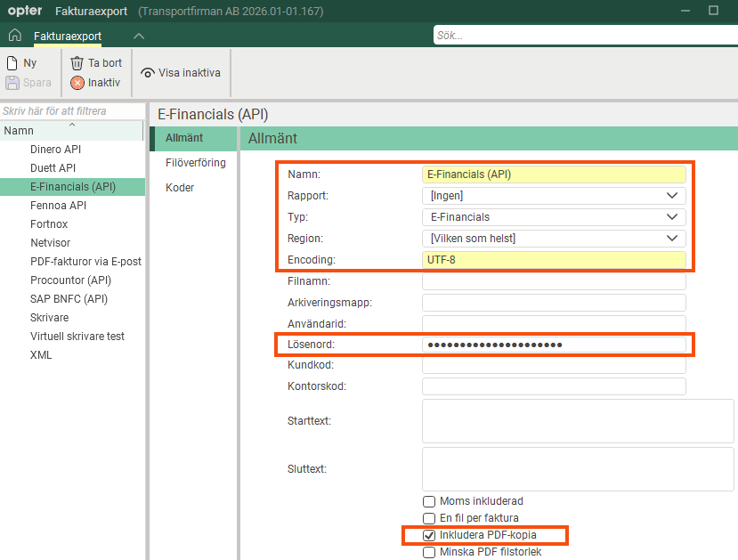Click the Ny new document icon
The height and width of the screenshot is (560, 738).
tap(12, 63)
